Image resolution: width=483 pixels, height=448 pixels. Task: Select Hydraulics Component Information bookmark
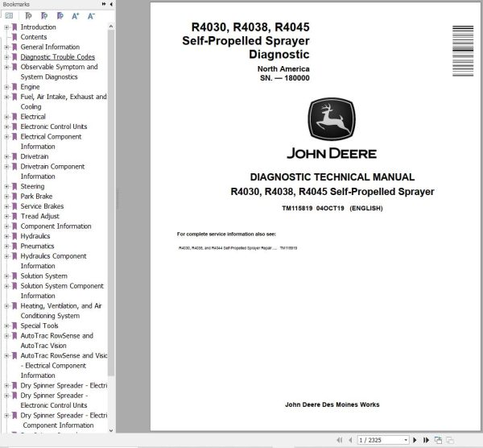coord(53,261)
